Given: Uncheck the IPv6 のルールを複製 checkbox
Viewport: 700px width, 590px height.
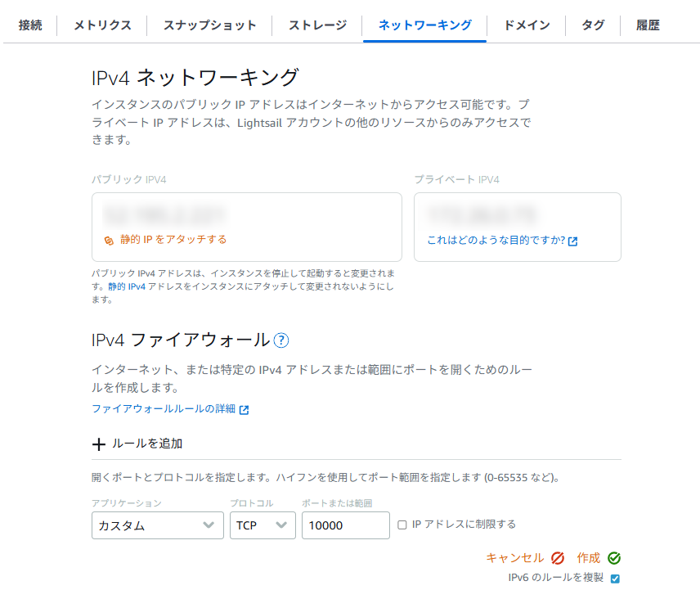Looking at the screenshot, I should [x=613, y=577].
